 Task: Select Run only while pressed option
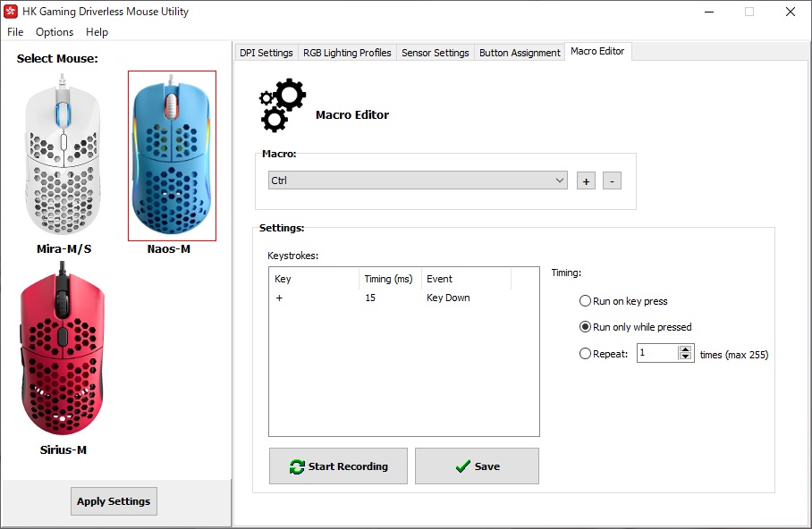pyautogui.click(x=636, y=327)
